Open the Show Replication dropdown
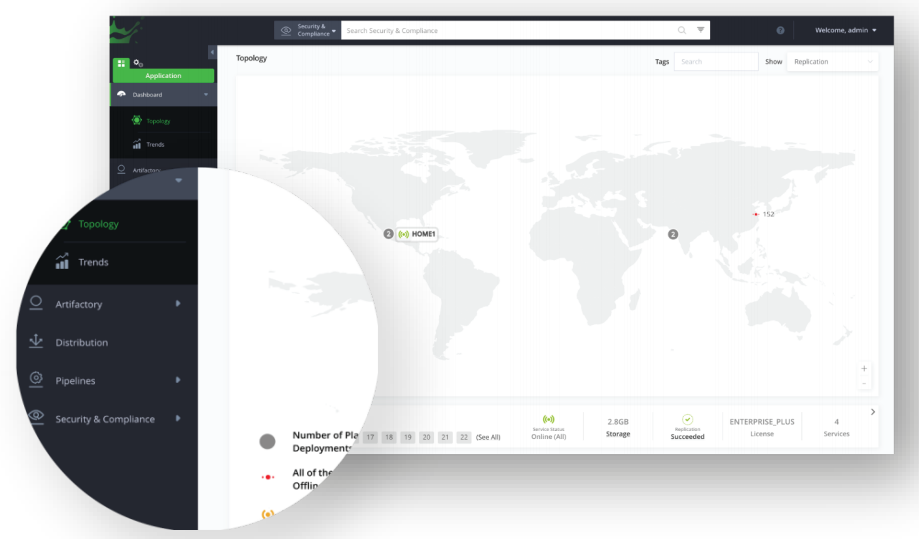 point(832,62)
